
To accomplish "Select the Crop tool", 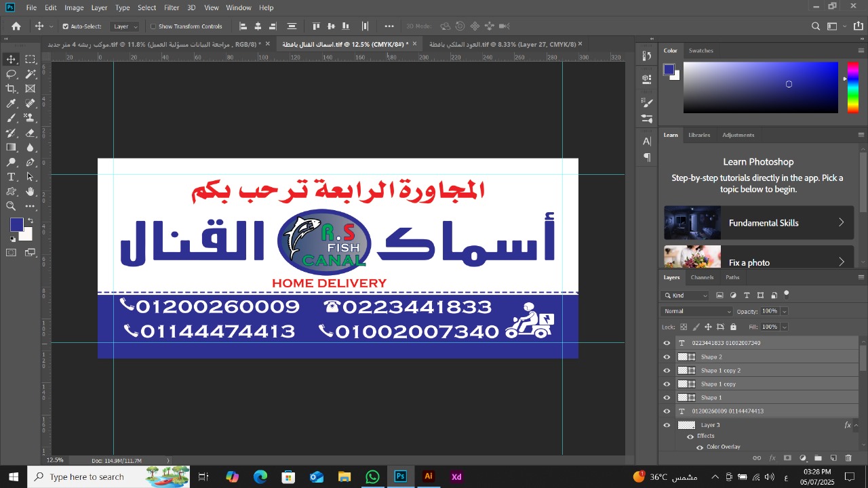I will click(x=9, y=88).
